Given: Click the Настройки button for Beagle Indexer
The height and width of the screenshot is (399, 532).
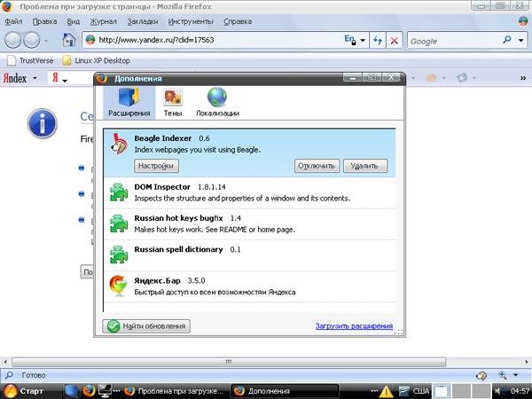Looking at the screenshot, I should (x=156, y=166).
